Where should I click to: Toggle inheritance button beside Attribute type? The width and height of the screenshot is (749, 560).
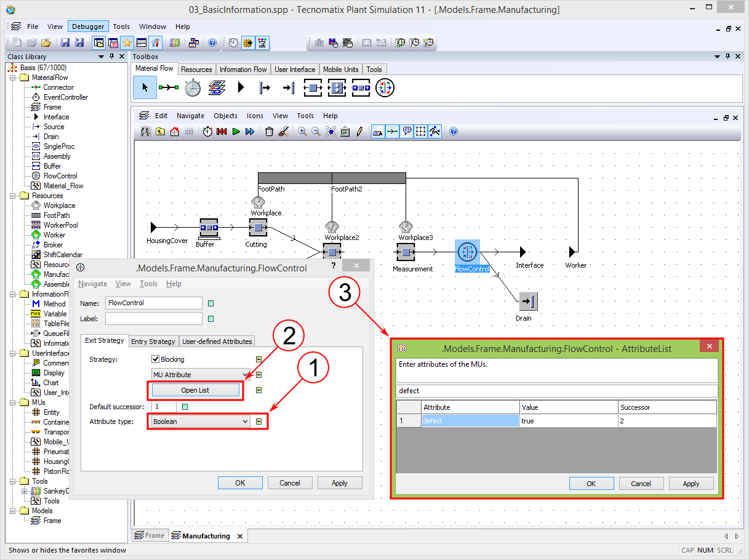(x=259, y=422)
